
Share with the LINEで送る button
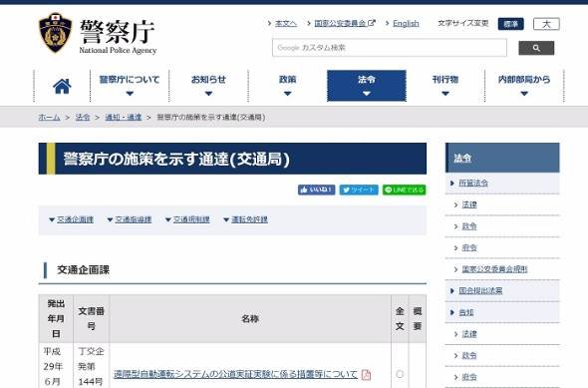coord(405,190)
